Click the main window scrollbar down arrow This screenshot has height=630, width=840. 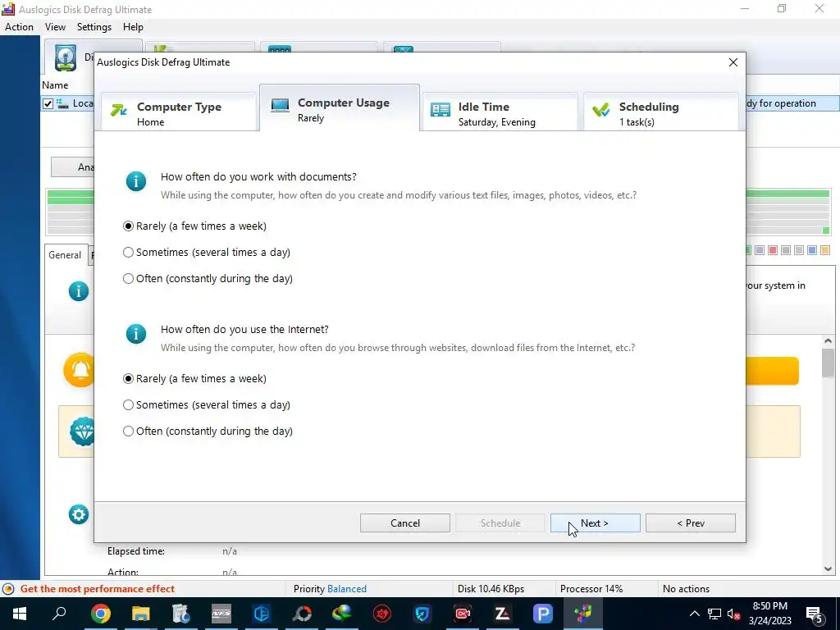tap(828, 569)
